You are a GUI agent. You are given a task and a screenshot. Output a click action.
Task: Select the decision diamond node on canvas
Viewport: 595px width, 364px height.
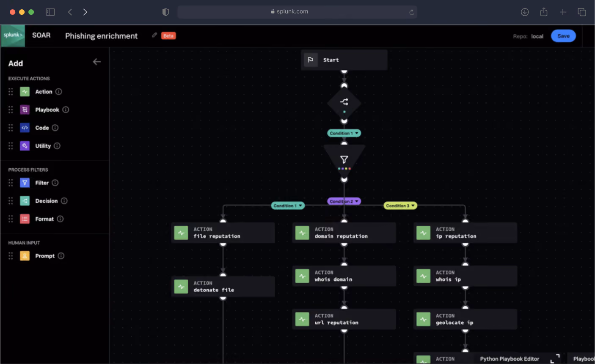point(344,103)
